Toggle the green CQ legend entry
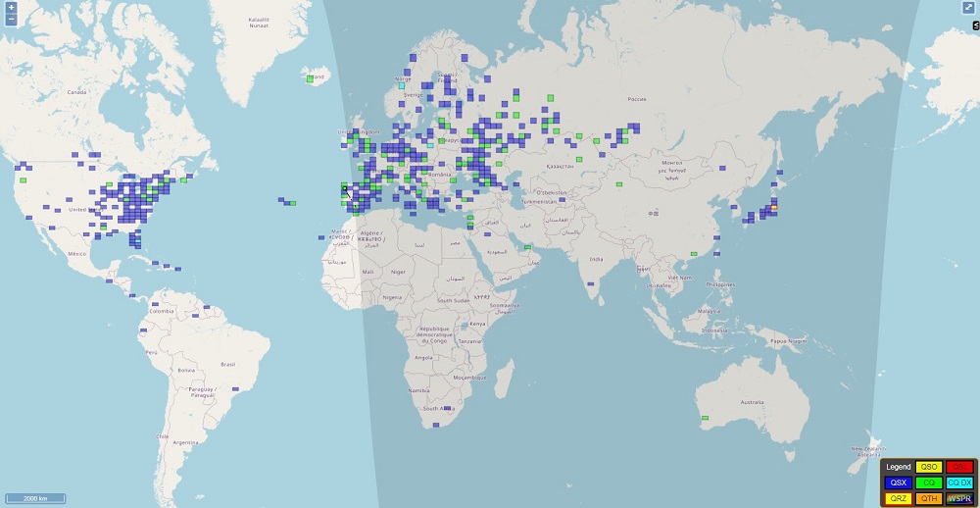The image size is (980, 508). pyautogui.click(x=929, y=483)
